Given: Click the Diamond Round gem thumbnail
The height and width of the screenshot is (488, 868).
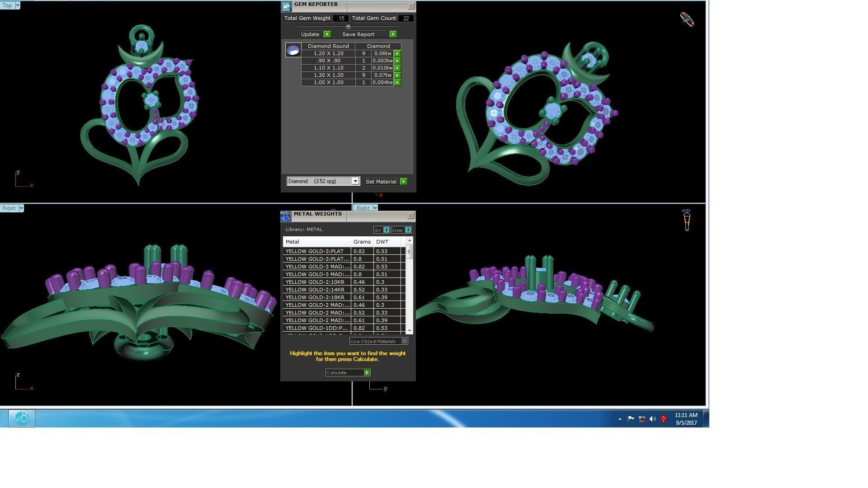Looking at the screenshot, I should (293, 50).
